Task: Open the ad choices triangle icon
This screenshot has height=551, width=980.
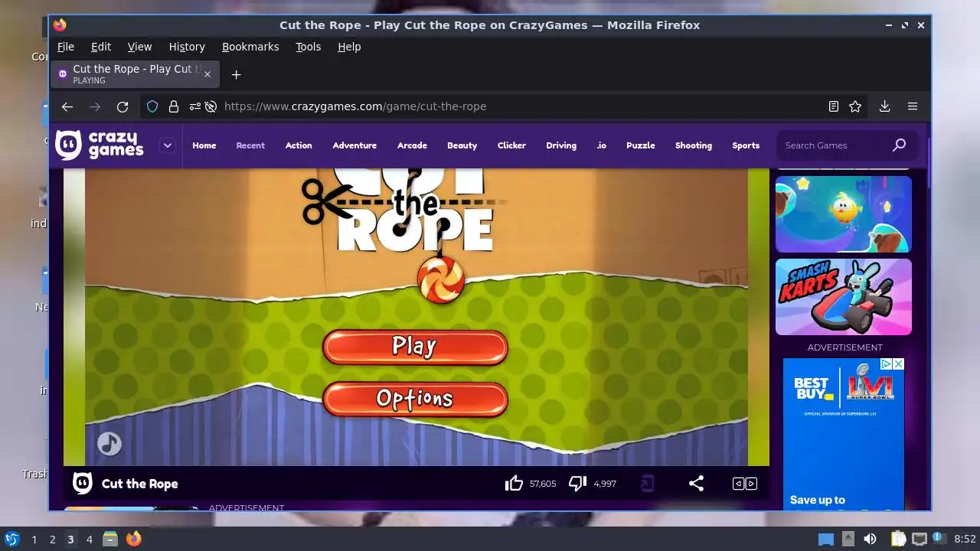Action: tap(886, 364)
